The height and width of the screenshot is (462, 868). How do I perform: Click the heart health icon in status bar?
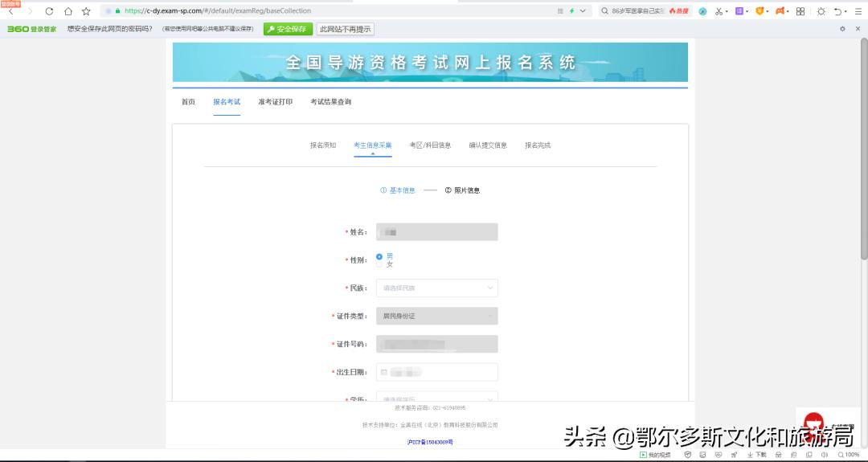[719, 455]
